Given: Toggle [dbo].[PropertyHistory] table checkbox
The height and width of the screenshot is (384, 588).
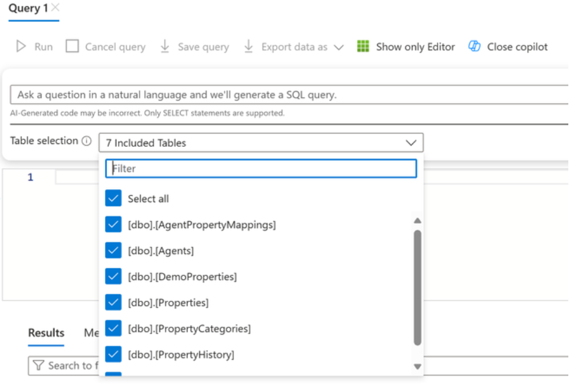Looking at the screenshot, I should pos(113,354).
